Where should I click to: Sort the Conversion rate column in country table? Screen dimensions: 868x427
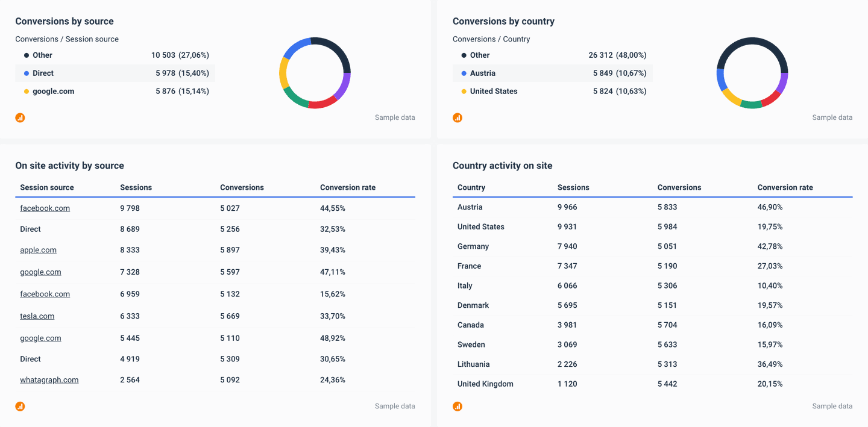(x=785, y=187)
